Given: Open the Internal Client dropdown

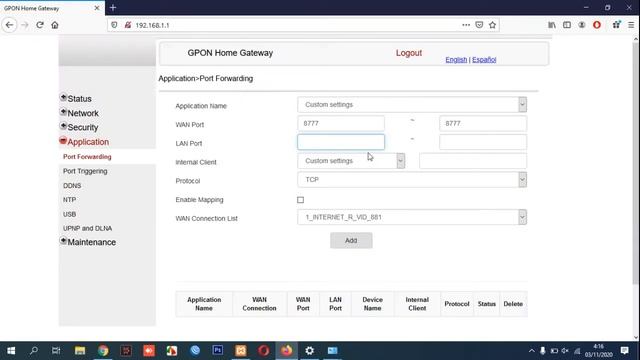Looking at the screenshot, I should pos(351,161).
